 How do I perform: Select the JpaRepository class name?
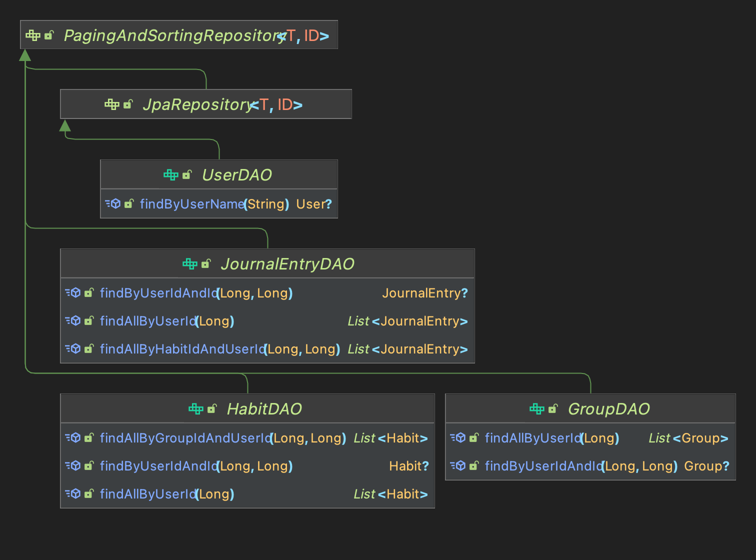(x=198, y=104)
